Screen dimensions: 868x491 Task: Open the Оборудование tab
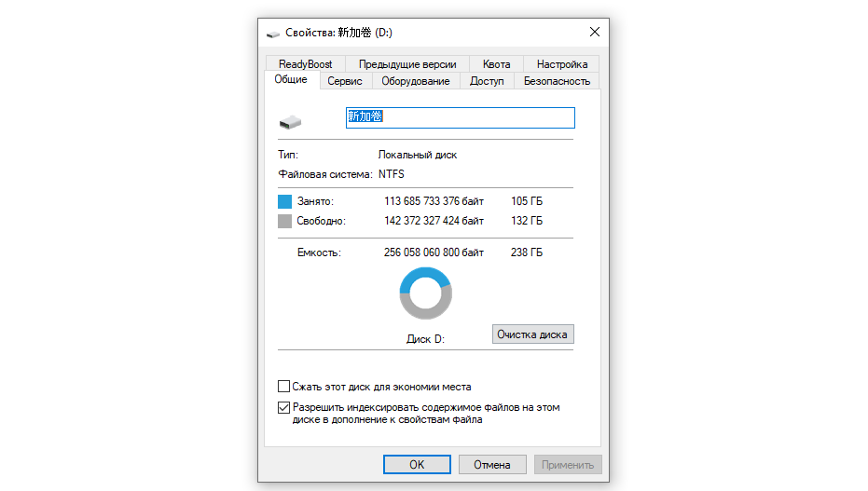tap(416, 81)
